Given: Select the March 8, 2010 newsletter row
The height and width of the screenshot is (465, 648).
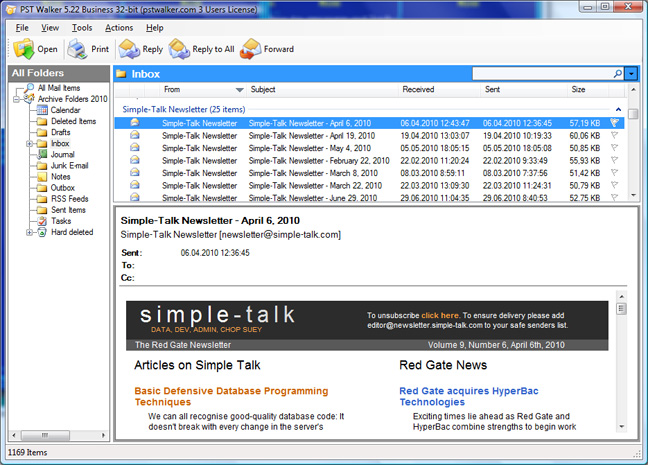Looking at the screenshot, I should coord(369,173).
